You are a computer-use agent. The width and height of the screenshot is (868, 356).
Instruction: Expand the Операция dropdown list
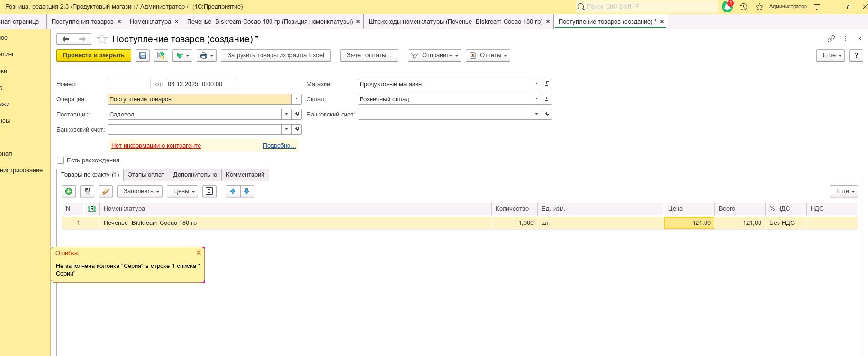click(297, 99)
